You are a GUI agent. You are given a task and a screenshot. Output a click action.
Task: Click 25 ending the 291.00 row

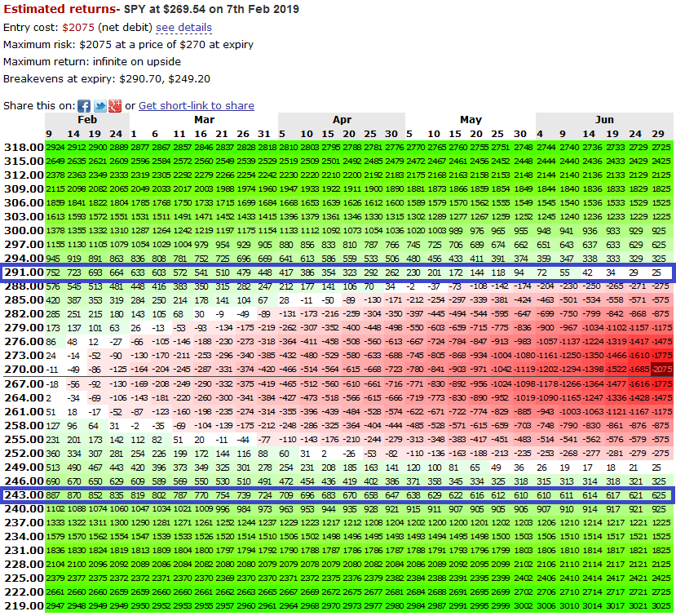click(656, 273)
